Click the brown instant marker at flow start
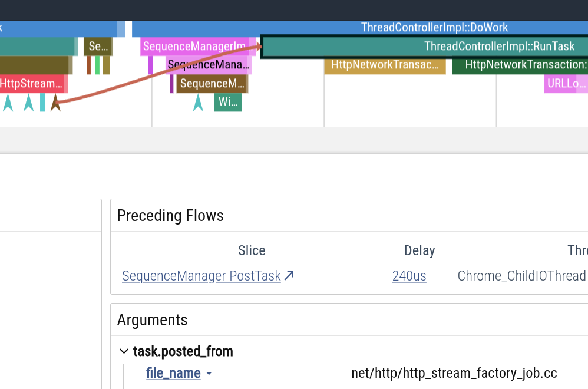The width and height of the screenshot is (588, 389). 55,103
